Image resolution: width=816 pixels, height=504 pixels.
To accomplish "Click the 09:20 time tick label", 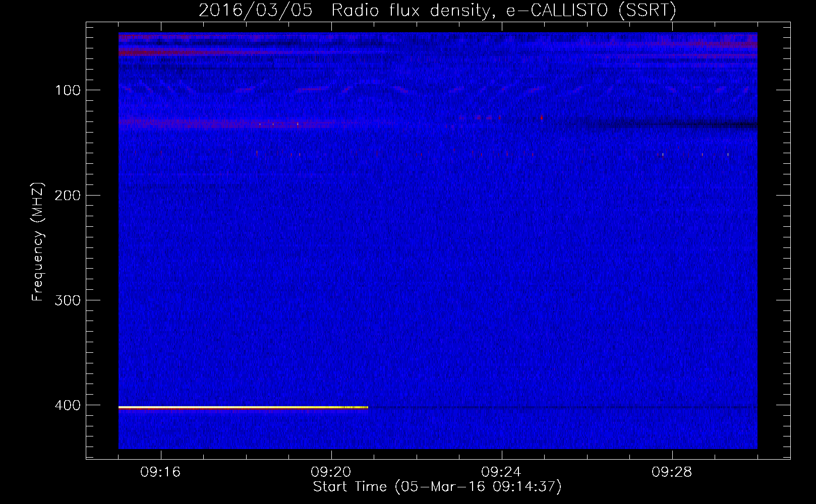I will (x=331, y=472).
